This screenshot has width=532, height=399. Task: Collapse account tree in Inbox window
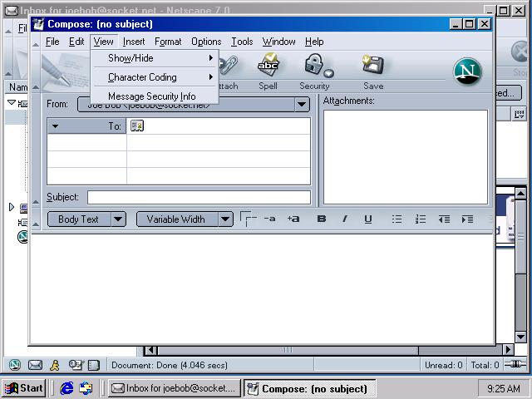(11, 102)
